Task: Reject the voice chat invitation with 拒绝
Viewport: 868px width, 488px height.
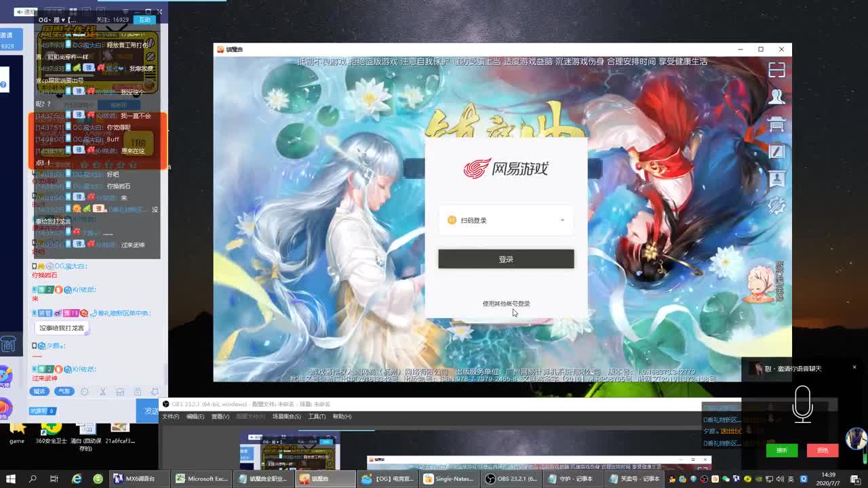Action: click(x=822, y=450)
